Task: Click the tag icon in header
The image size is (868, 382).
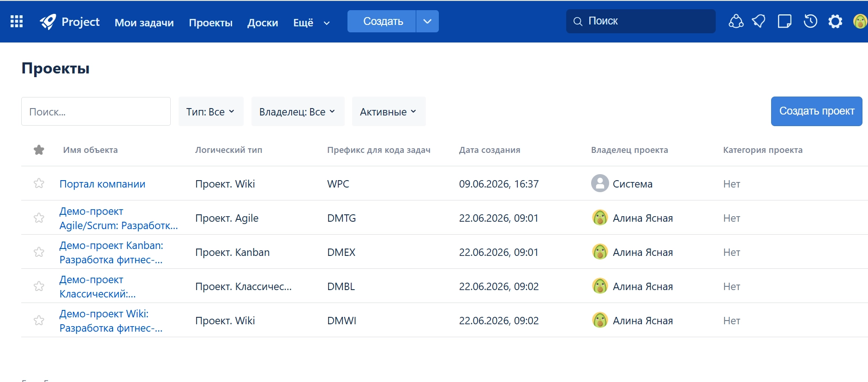Action: click(759, 21)
